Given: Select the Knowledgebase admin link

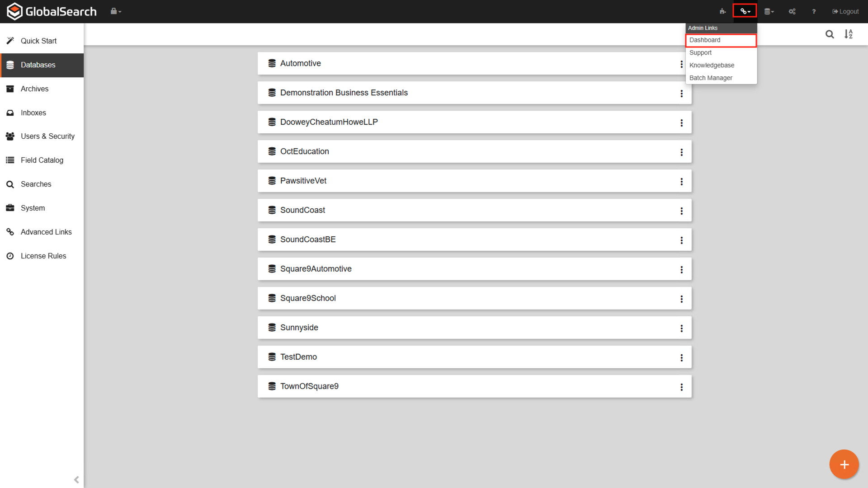Looking at the screenshot, I should tap(712, 65).
